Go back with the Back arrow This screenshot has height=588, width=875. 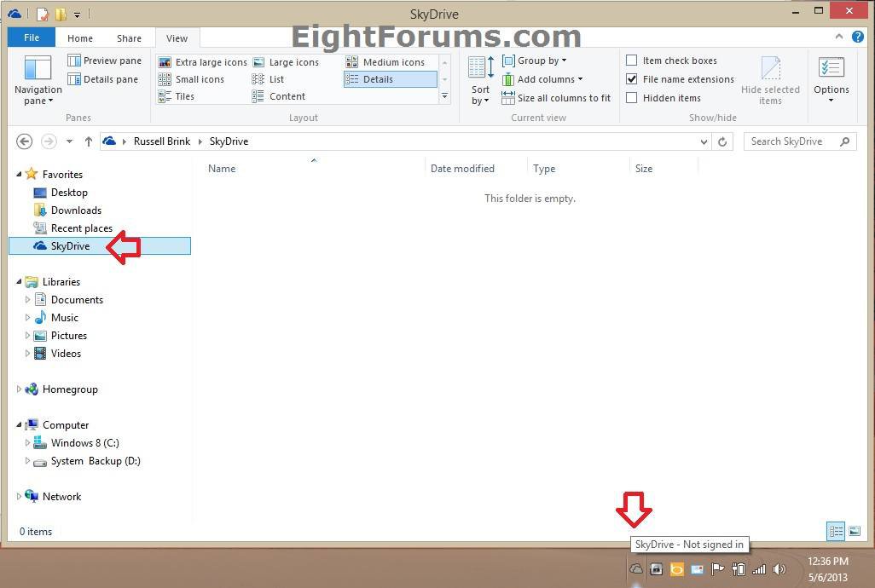pos(24,141)
